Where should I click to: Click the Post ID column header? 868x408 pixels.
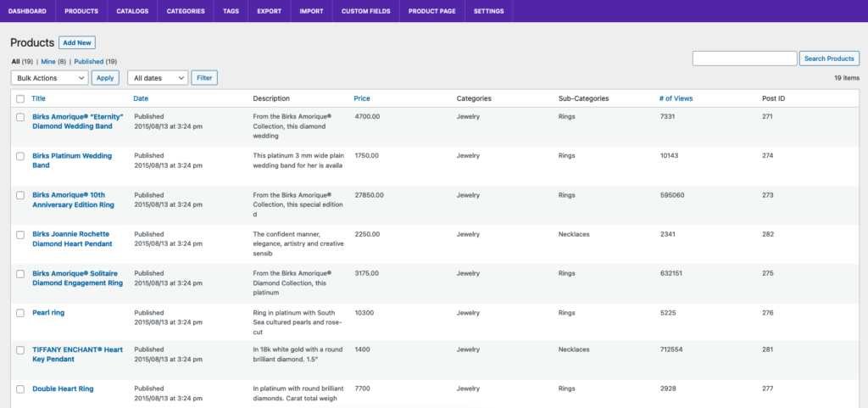tap(773, 98)
